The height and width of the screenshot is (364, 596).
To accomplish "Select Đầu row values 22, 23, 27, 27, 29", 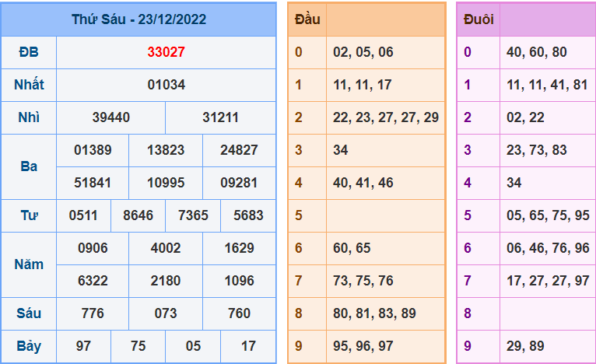I will tap(386, 117).
